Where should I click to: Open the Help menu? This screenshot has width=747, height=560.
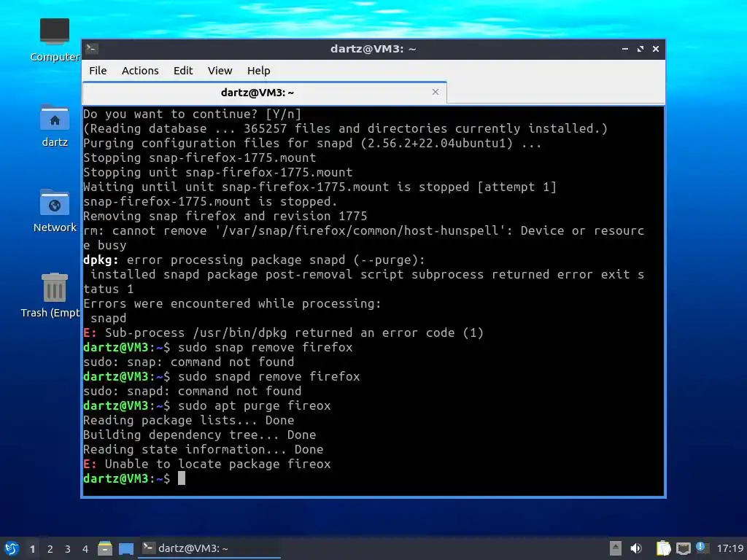coord(259,71)
